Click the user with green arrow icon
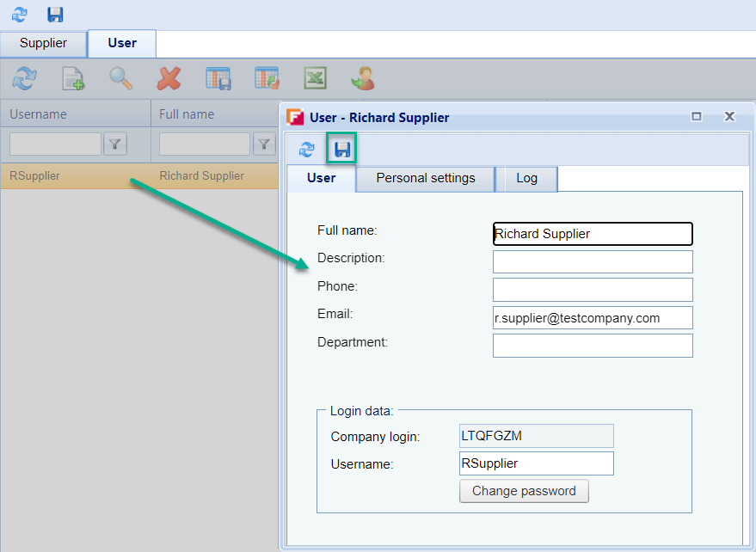The image size is (756, 552). 362,79
